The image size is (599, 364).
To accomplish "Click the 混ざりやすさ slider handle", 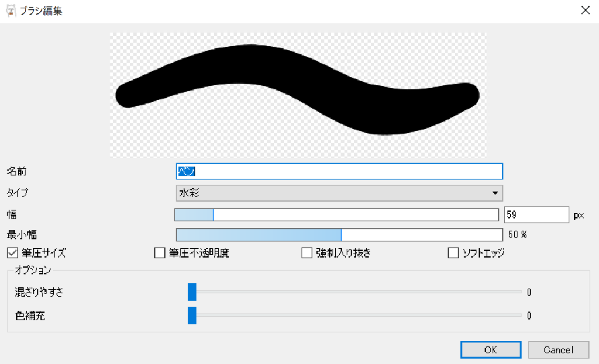I will (x=192, y=292).
